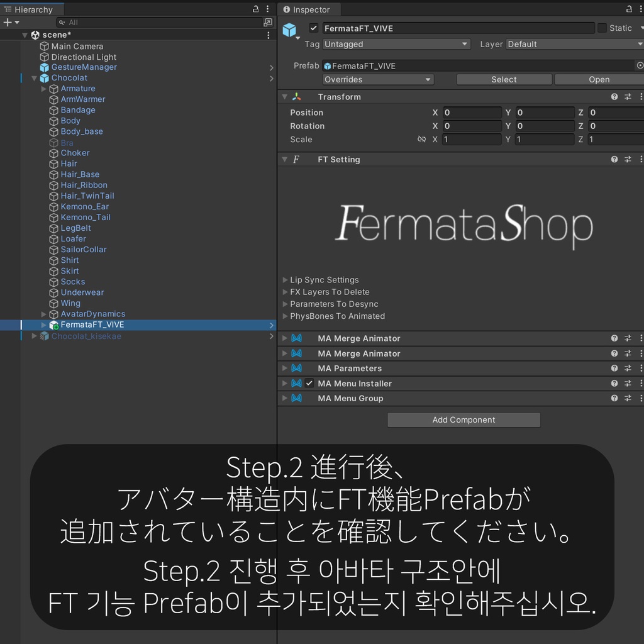644x644 pixels.
Task: Open the three-dot menu on the Transform component
Action: (x=640, y=96)
